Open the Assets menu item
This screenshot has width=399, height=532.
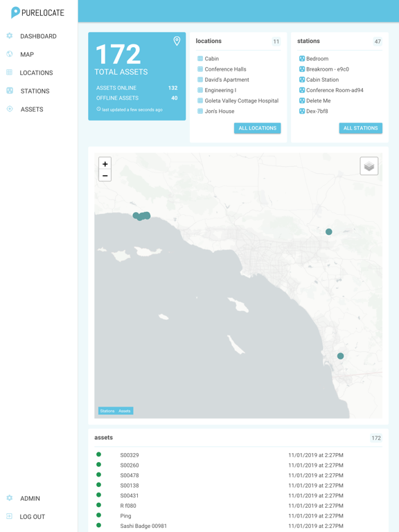pyautogui.click(x=32, y=109)
